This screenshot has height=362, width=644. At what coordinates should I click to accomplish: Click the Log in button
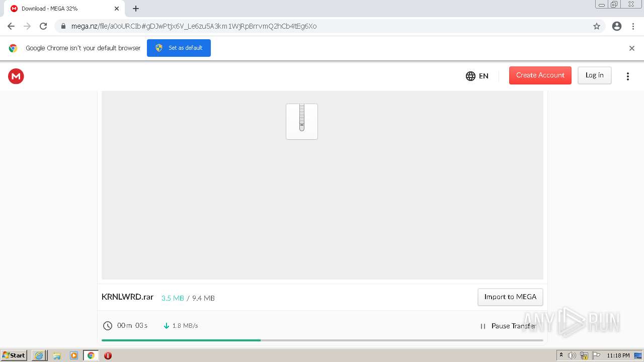pyautogui.click(x=594, y=75)
